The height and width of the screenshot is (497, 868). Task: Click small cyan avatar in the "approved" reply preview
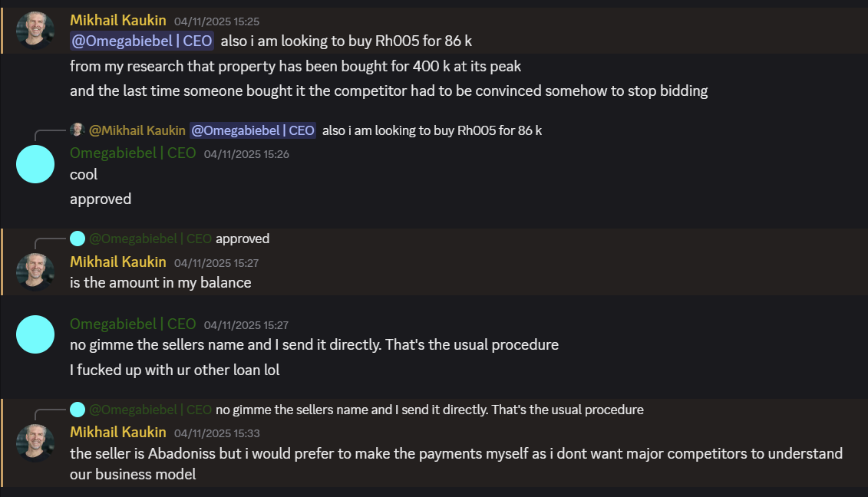78,239
